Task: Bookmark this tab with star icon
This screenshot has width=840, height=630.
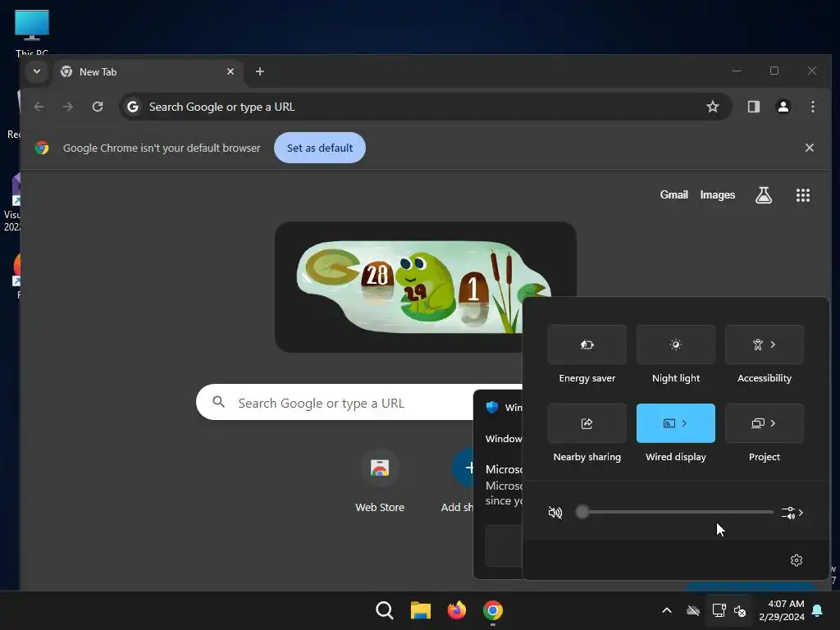Action: tap(713, 107)
